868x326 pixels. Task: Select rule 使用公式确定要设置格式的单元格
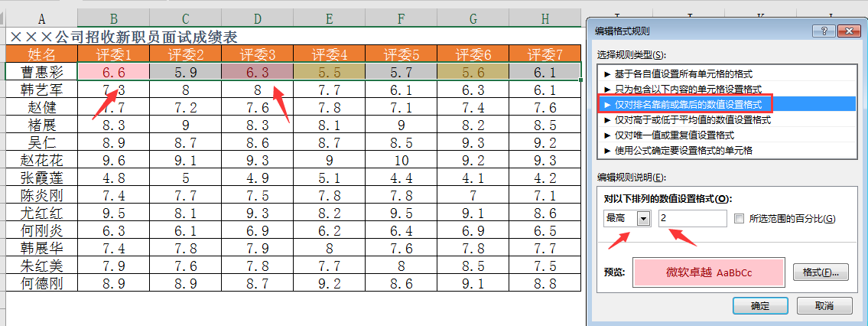[727, 150]
